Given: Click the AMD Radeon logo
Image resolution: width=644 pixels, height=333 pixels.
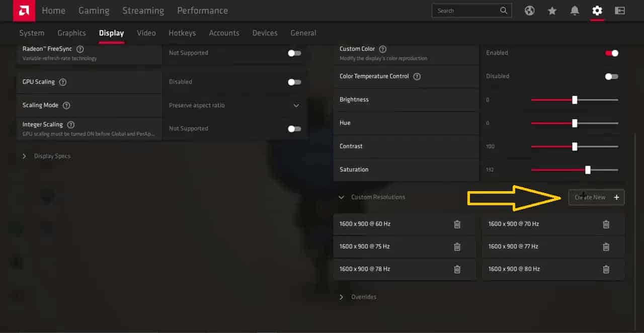Looking at the screenshot, I should 24,10.
